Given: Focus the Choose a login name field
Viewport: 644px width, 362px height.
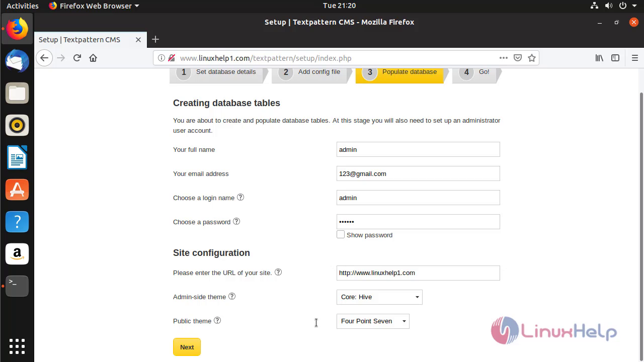Looking at the screenshot, I should pos(418,198).
